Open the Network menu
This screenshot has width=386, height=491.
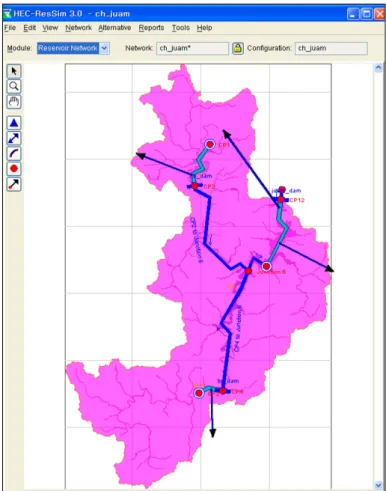pyautogui.click(x=78, y=28)
